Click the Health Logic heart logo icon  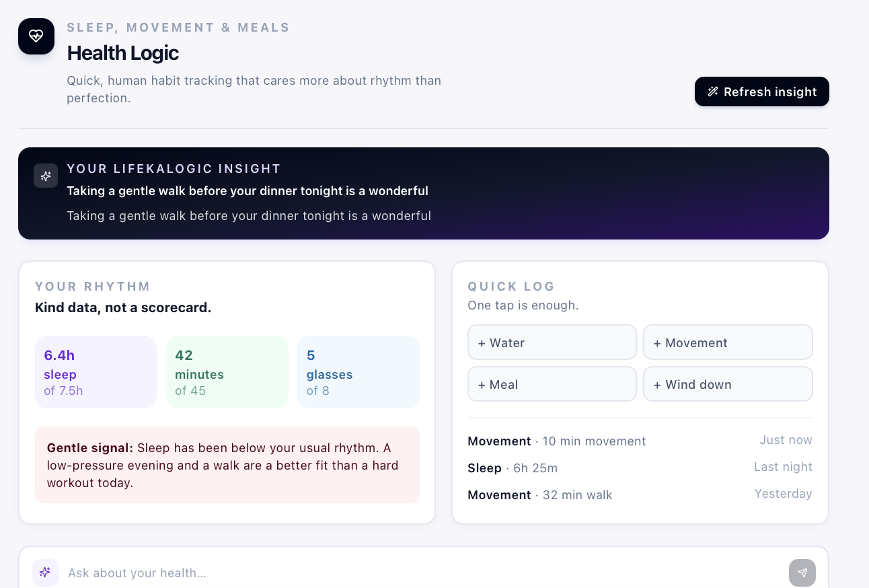[36, 36]
